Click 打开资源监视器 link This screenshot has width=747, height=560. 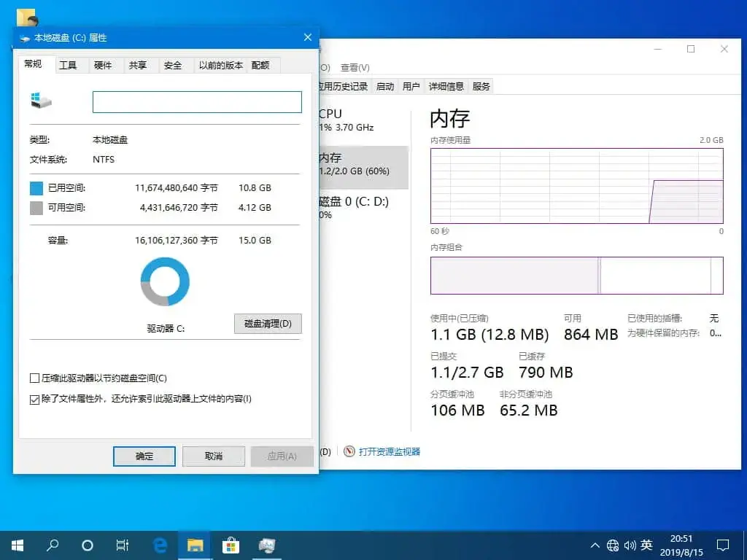[x=390, y=451]
